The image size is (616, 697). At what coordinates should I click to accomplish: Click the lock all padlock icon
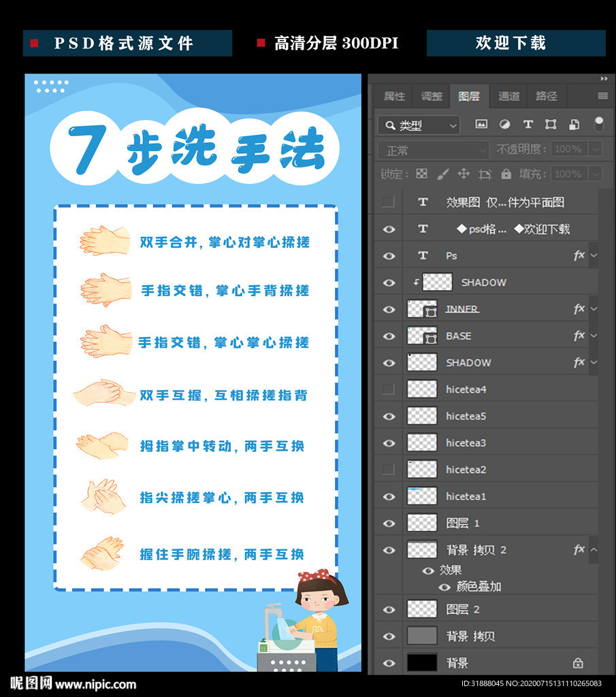506,174
